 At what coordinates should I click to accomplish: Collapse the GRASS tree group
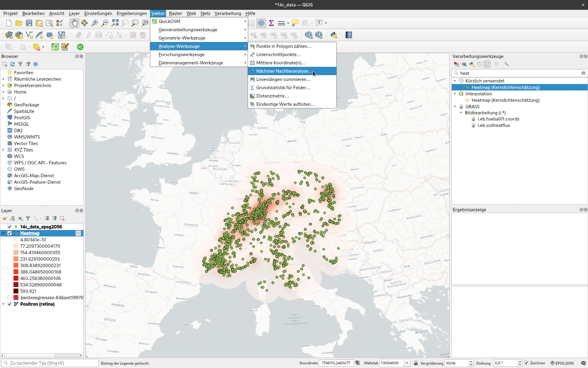pos(455,106)
